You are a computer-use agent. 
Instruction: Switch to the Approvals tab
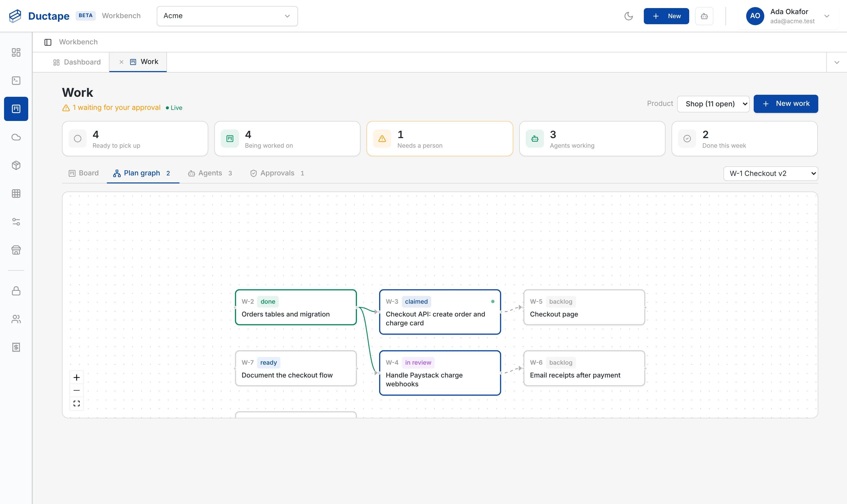[x=277, y=173]
